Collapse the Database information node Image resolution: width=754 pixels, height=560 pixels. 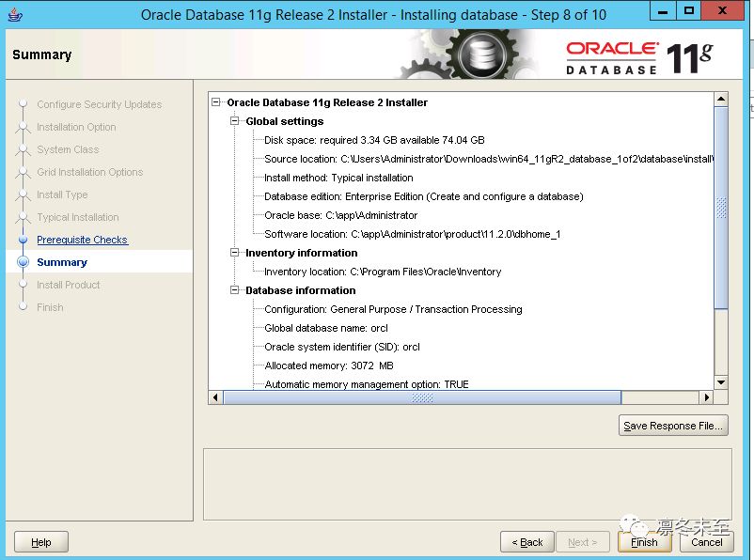click(x=235, y=289)
